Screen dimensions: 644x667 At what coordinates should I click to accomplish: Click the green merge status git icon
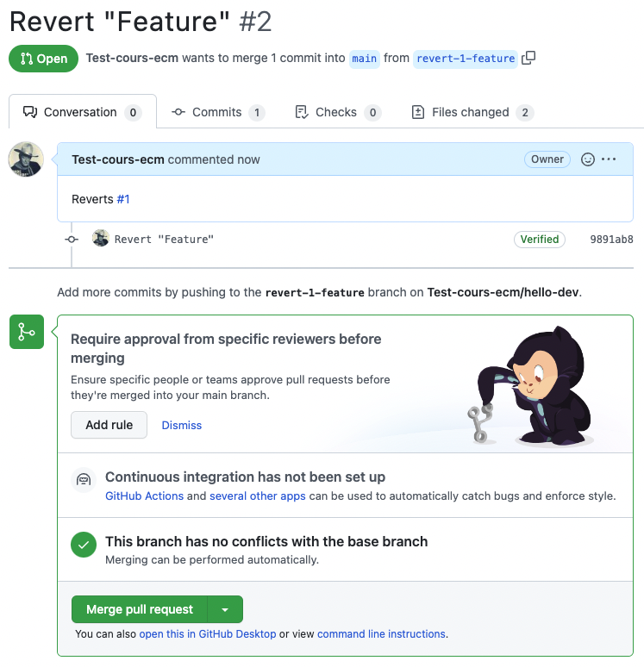point(27,332)
